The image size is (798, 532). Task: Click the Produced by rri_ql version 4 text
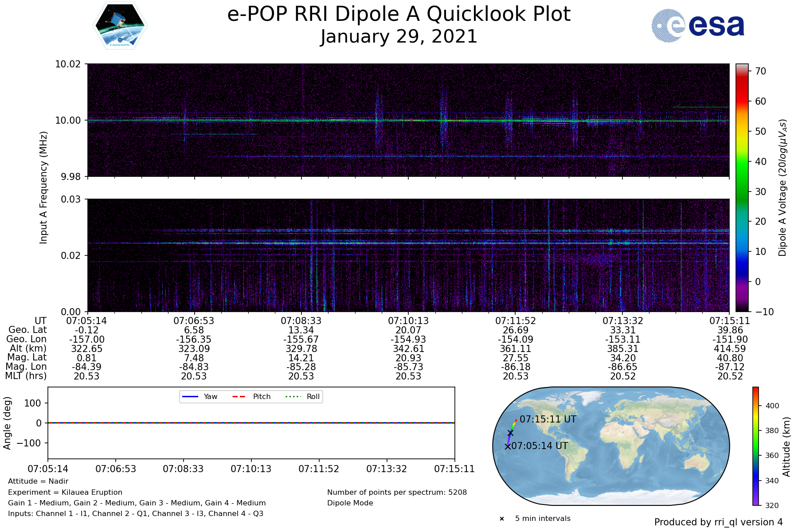tap(718, 522)
